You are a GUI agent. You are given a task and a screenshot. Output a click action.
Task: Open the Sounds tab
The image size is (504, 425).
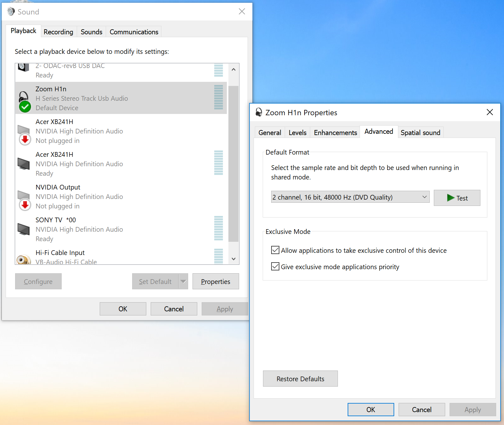(x=92, y=32)
